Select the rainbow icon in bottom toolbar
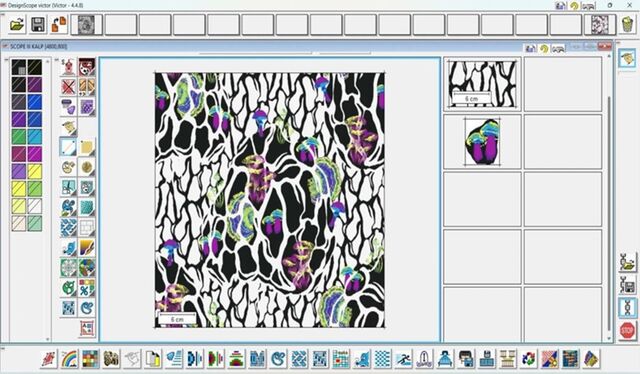Screen dimensions: 640x374 69,359
